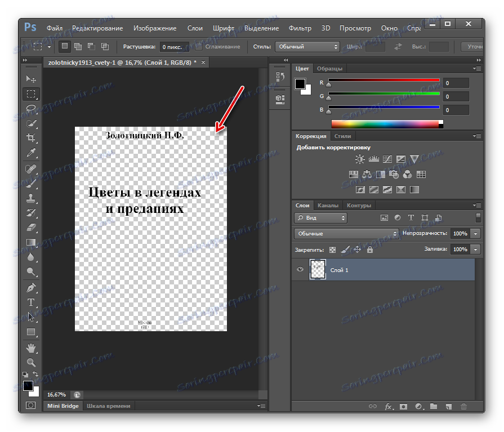Add Photo Filter adjustment
Viewport: 504px width, 432px height.
(394, 175)
